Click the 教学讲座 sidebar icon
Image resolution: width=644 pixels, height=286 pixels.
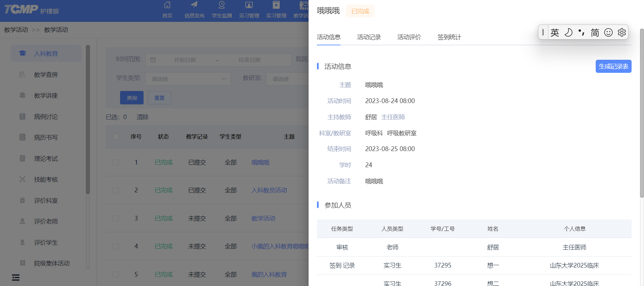point(22,95)
